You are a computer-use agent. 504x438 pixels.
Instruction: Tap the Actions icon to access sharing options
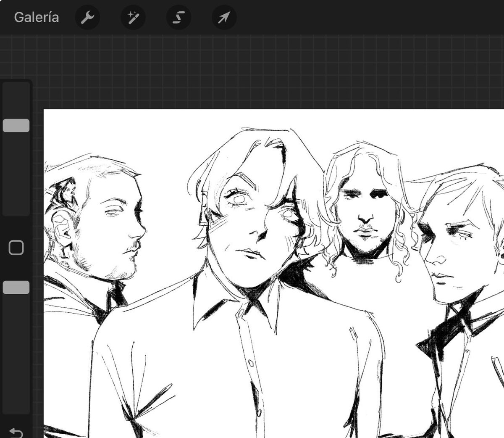tap(87, 17)
